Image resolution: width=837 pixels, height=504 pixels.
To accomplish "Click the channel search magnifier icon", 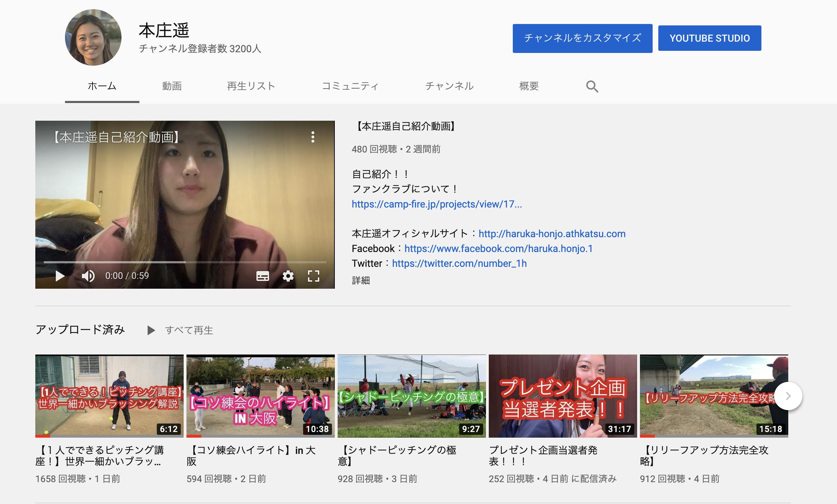I will click(592, 86).
